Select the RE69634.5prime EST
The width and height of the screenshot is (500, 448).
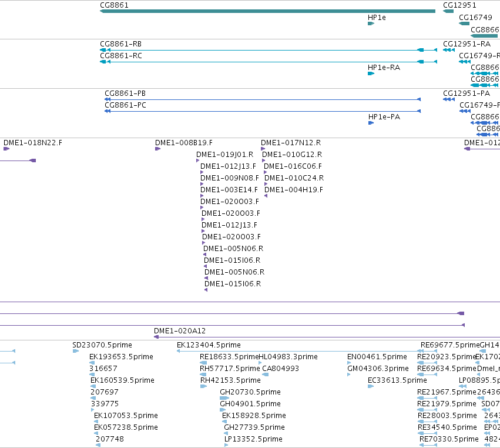(427, 375)
